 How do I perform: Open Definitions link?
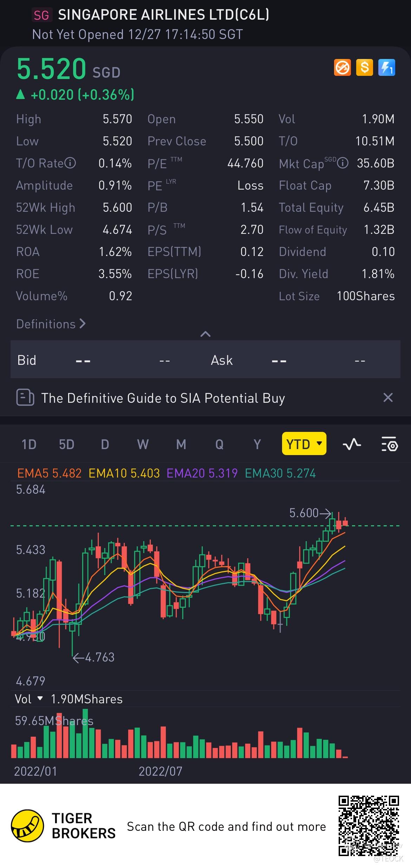(51, 324)
